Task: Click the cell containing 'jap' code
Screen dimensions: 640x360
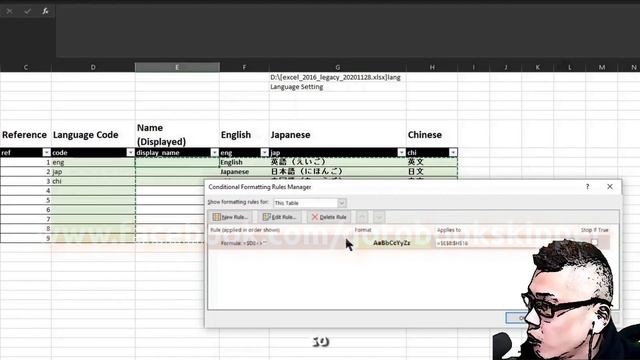Action: tap(93, 171)
